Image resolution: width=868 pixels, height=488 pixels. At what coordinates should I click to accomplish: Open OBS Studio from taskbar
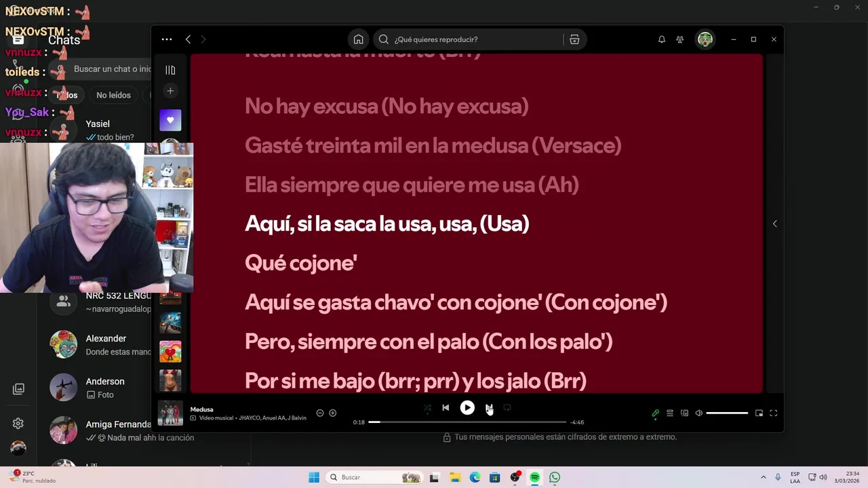coord(515,477)
